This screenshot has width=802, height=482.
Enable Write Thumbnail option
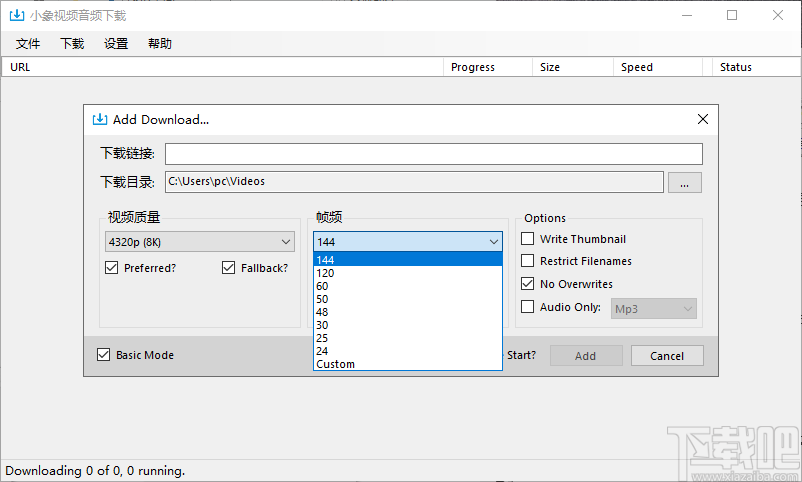pyautogui.click(x=528, y=239)
